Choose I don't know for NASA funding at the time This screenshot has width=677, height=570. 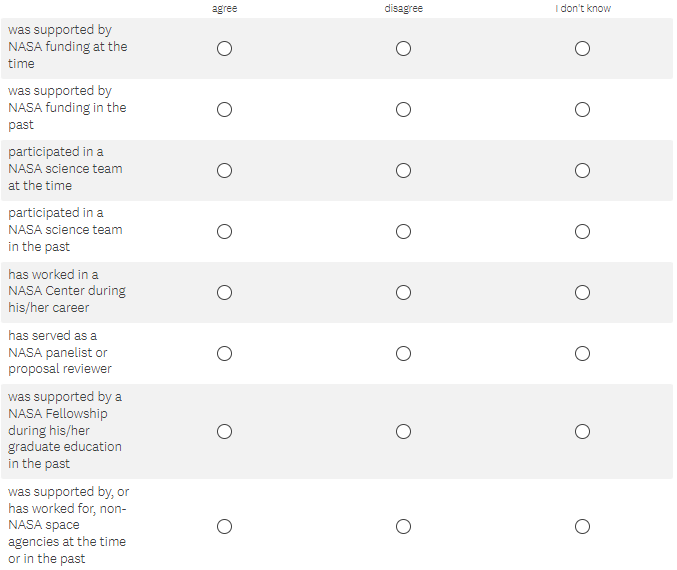click(x=582, y=48)
